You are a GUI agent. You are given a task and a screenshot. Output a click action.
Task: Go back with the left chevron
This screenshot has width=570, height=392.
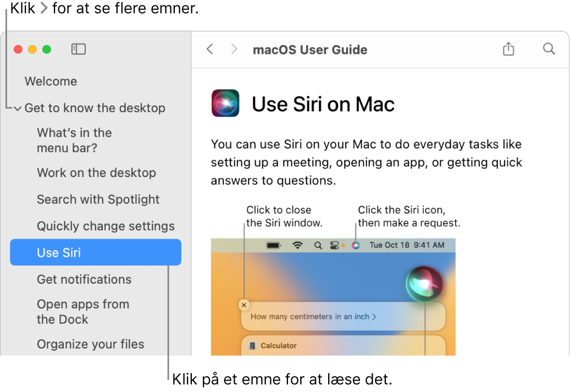point(210,49)
